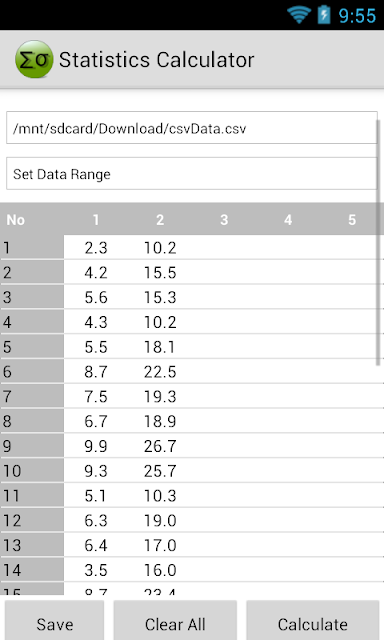
Task: Select the cell with value 6.4
Action: click(96, 545)
